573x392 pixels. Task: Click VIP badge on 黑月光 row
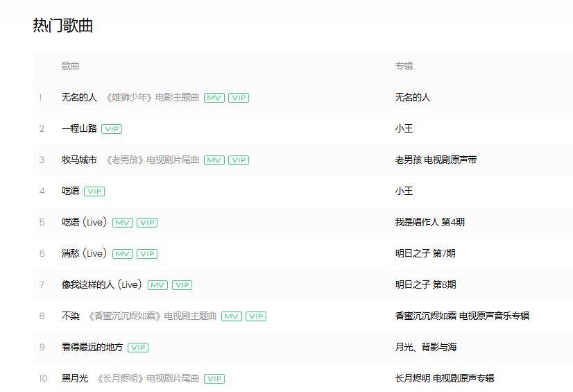(x=214, y=379)
